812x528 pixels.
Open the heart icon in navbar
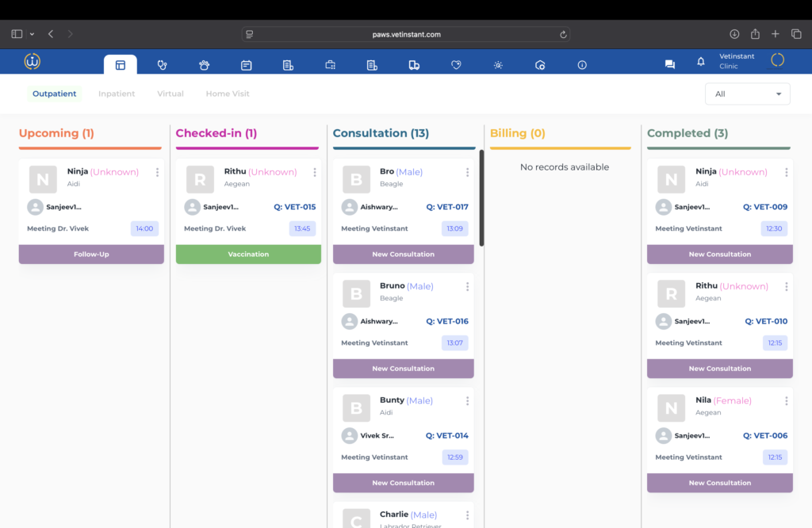(x=456, y=65)
